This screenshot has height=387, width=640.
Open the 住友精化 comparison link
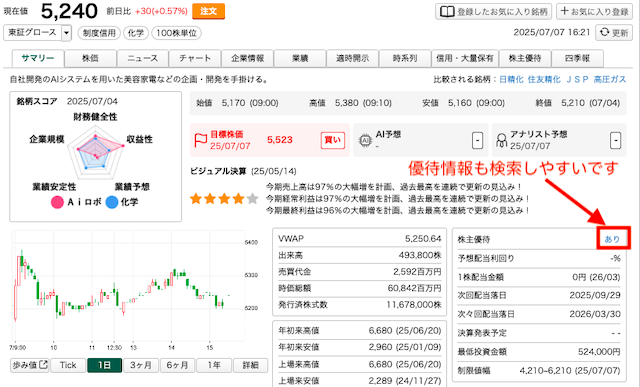[544, 79]
